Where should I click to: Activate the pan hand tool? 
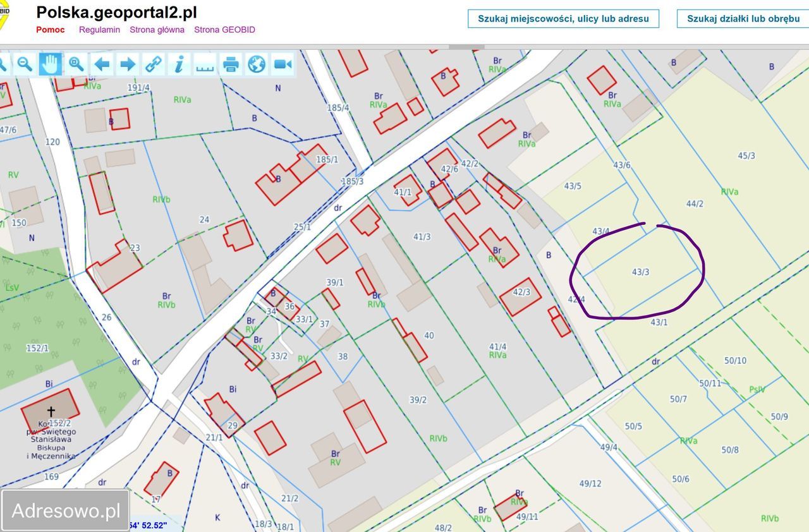pyautogui.click(x=51, y=64)
